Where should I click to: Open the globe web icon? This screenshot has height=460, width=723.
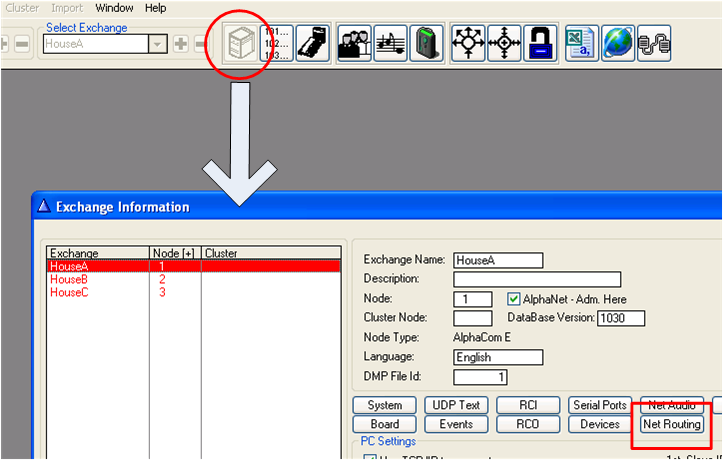click(x=617, y=43)
